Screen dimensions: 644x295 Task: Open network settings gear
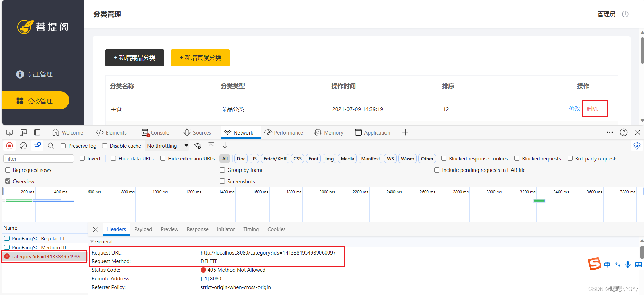coord(637,146)
